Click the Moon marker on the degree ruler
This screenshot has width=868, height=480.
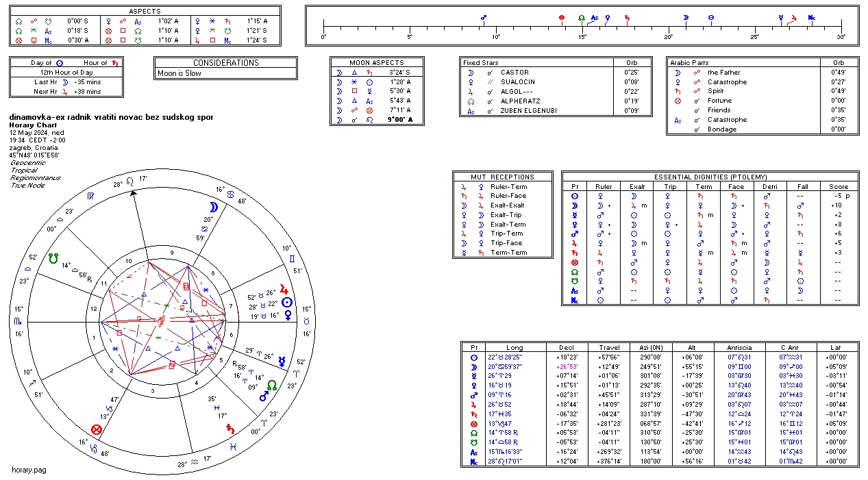[684, 18]
